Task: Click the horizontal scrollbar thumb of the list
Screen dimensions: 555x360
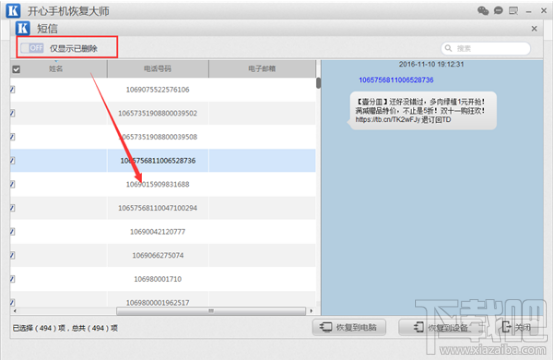Action: (x=211, y=311)
